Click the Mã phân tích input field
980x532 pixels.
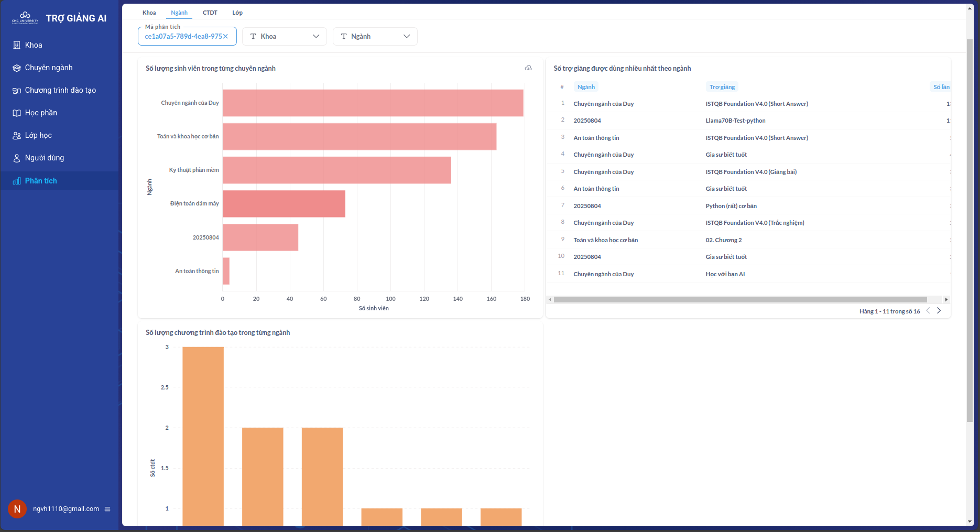pos(183,36)
